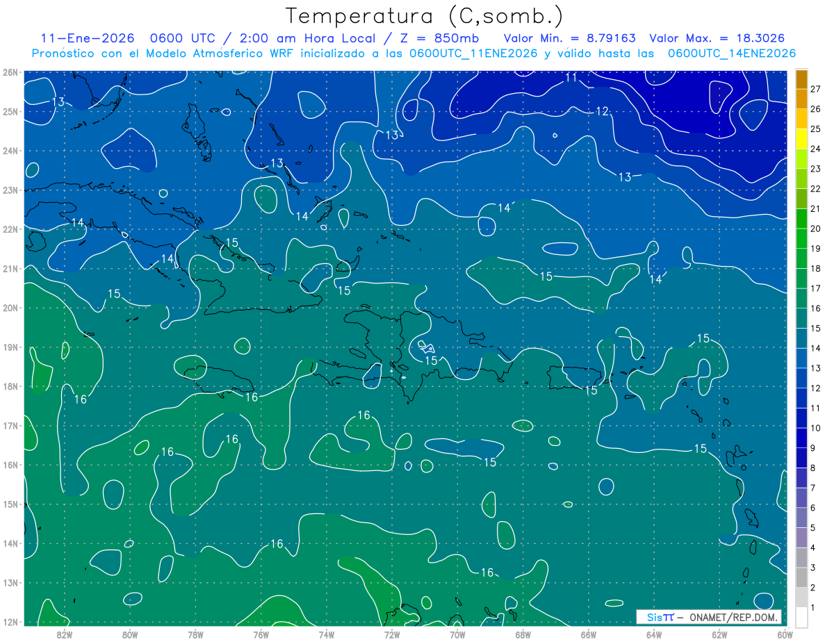Click the '1' tick label on the color bar
The width and height of the screenshot is (834, 644).
(813, 608)
